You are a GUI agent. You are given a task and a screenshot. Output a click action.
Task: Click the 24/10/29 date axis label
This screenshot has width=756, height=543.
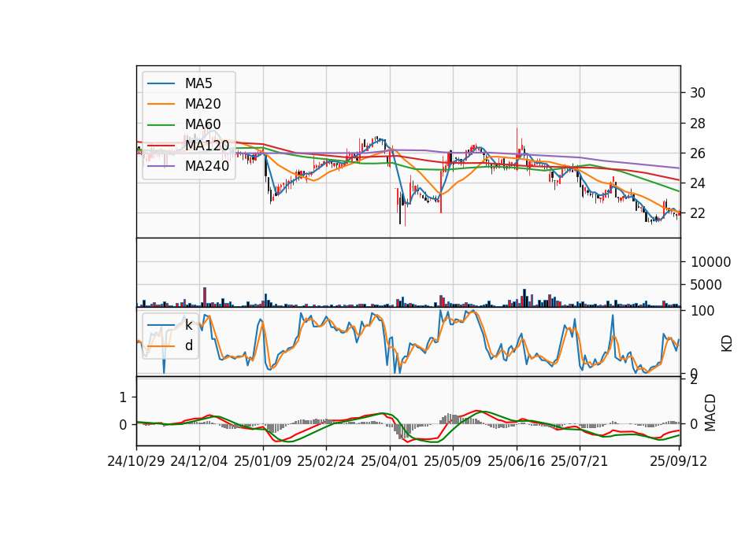(x=136, y=461)
